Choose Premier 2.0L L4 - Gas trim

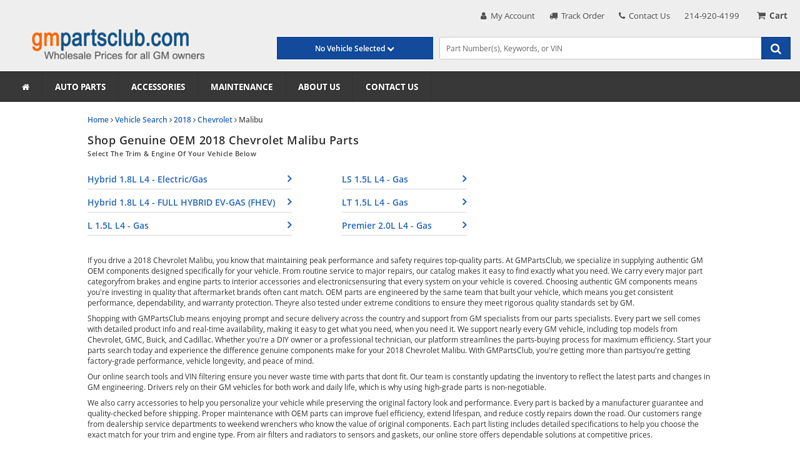[x=387, y=226]
